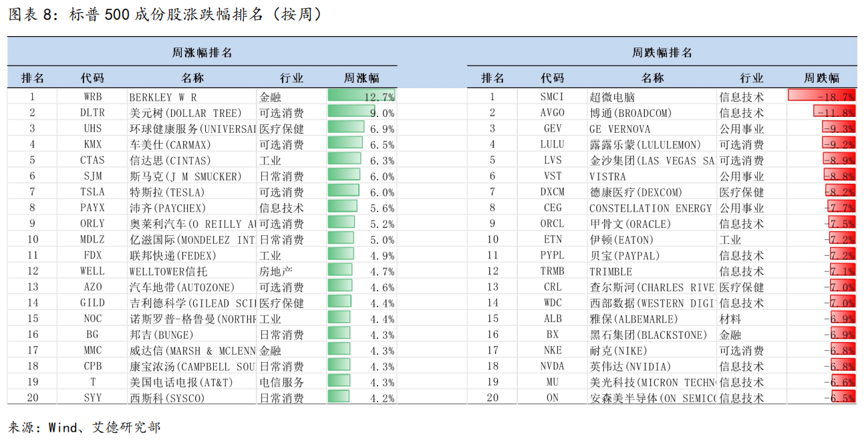Click ticker "T" in the AT&T row
Screen dimensions: 868x443
coord(93,383)
